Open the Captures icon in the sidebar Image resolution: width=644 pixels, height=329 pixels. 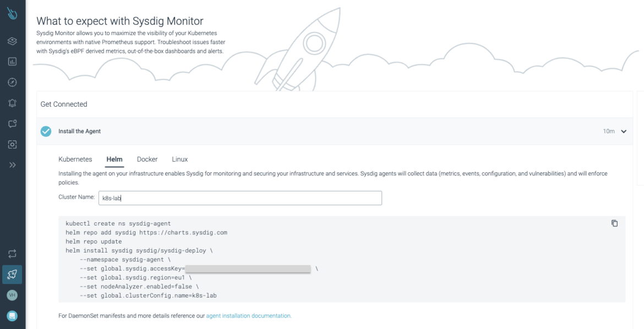pos(12,144)
